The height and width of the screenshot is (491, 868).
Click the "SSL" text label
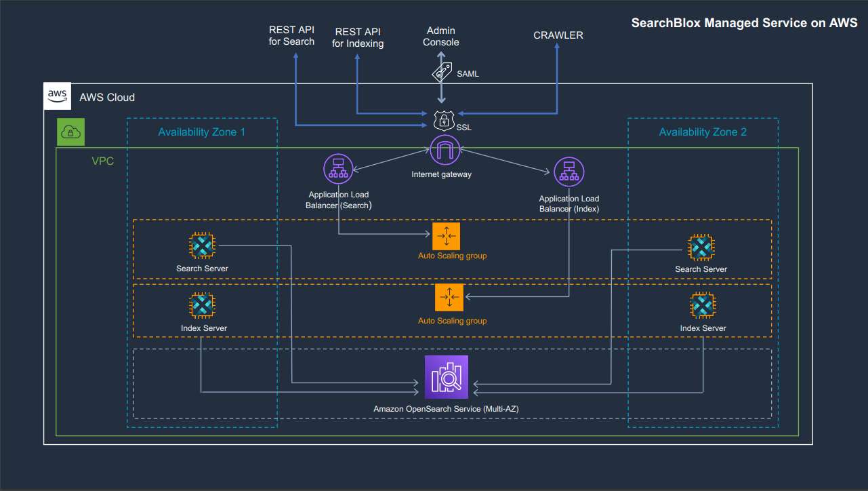click(x=463, y=127)
